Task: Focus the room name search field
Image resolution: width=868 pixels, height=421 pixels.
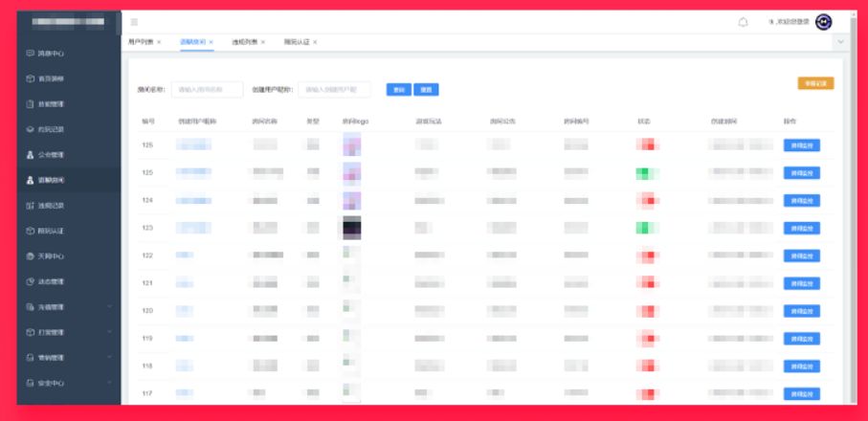Action: (x=207, y=90)
